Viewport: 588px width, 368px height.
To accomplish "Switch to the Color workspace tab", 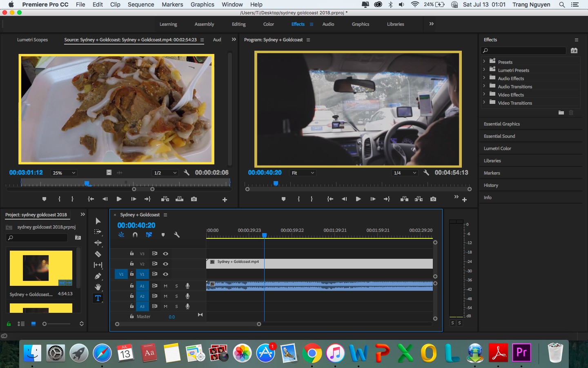I will pos(269,24).
